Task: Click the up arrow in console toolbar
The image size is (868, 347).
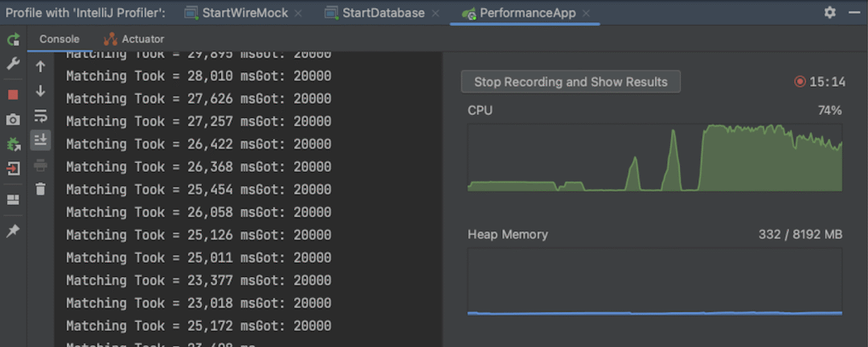Action: [40, 67]
